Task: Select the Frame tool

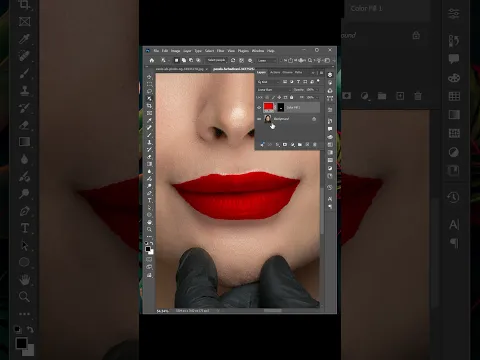Action: pos(149,113)
